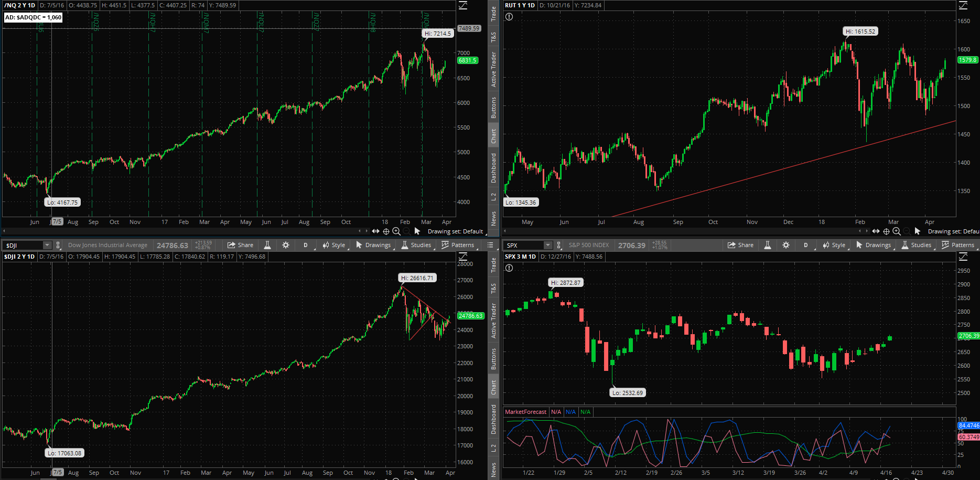Select pan tool under the RUT chart
The height and width of the screenshot is (480, 980).
[x=876, y=231]
